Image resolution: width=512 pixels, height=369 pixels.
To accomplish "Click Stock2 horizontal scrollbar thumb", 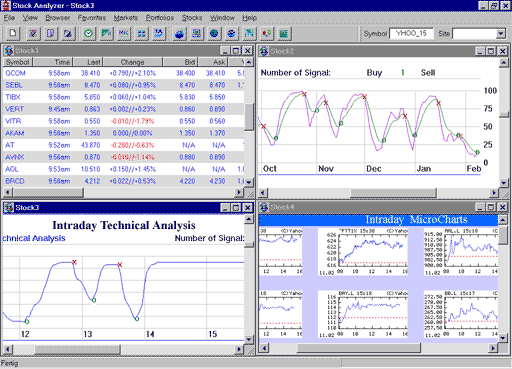I will (393, 193).
